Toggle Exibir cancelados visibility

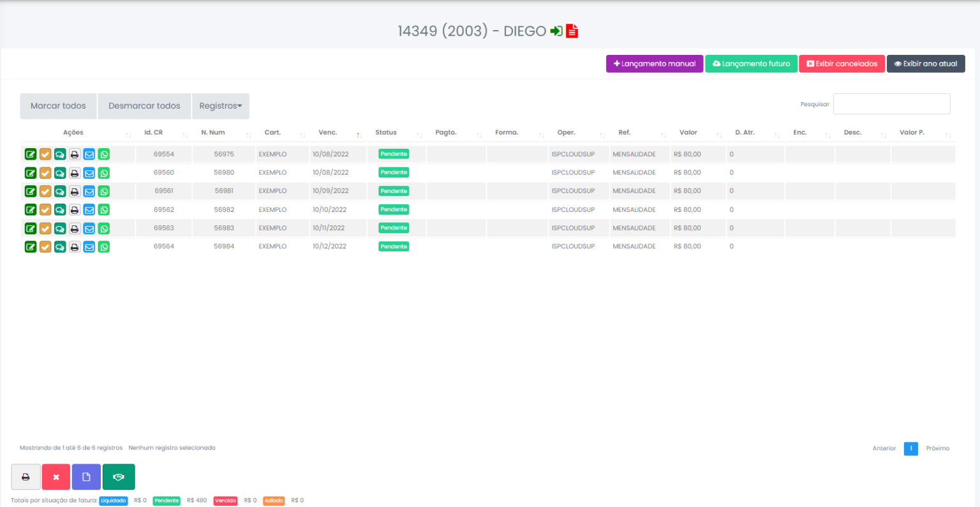842,64
